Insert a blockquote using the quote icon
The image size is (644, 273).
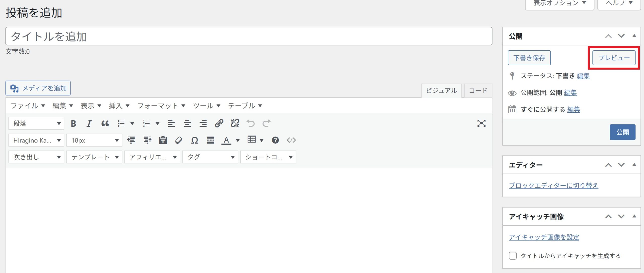(105, 123)
